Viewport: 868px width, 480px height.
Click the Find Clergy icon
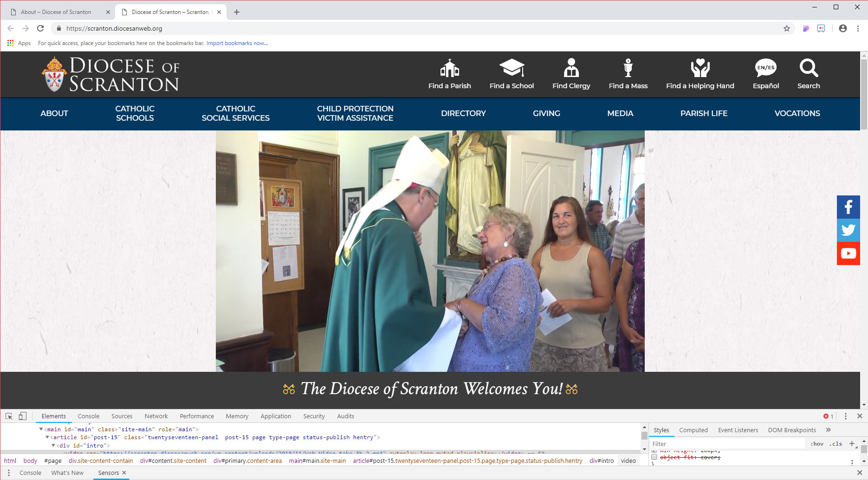click(571, 68)
